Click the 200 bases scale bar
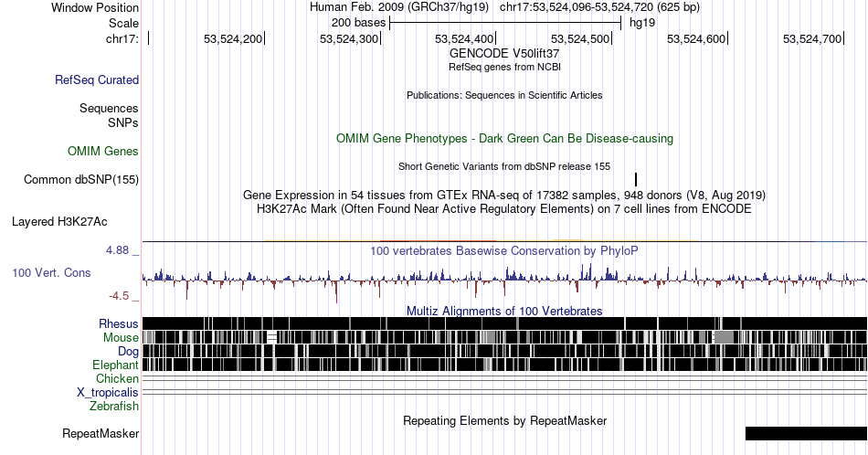This screenshot has width=868, height=455. click(x=505, y=23)
